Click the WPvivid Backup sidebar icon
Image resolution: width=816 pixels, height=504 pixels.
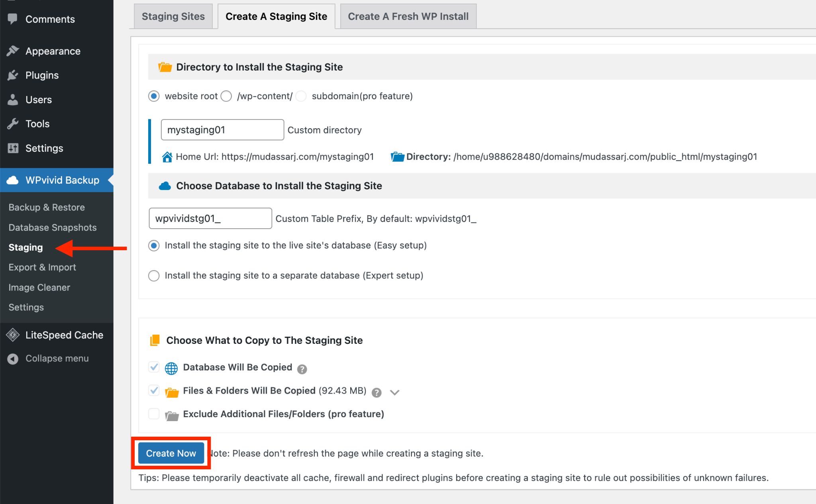coord(15,179)
